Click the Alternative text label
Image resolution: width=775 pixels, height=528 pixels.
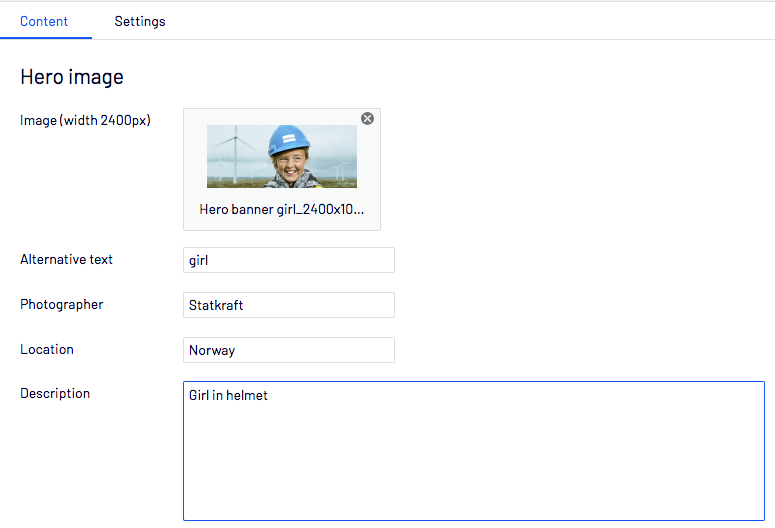[66, 260]
